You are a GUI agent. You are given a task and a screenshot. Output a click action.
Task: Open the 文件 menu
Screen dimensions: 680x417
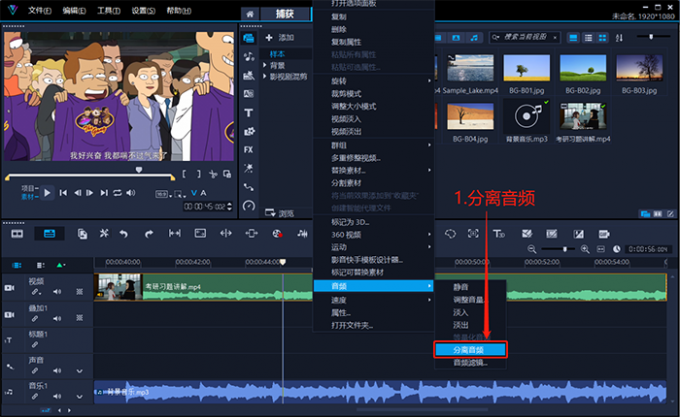(x=38, y=10)
